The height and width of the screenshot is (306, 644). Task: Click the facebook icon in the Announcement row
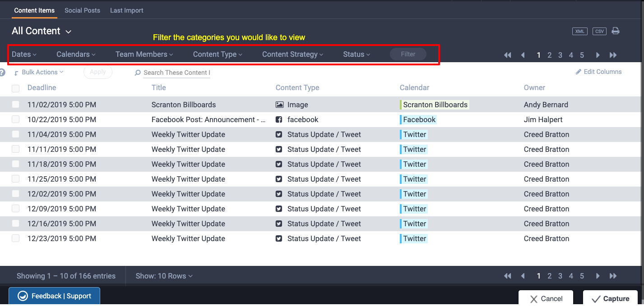tap(279, 119)
